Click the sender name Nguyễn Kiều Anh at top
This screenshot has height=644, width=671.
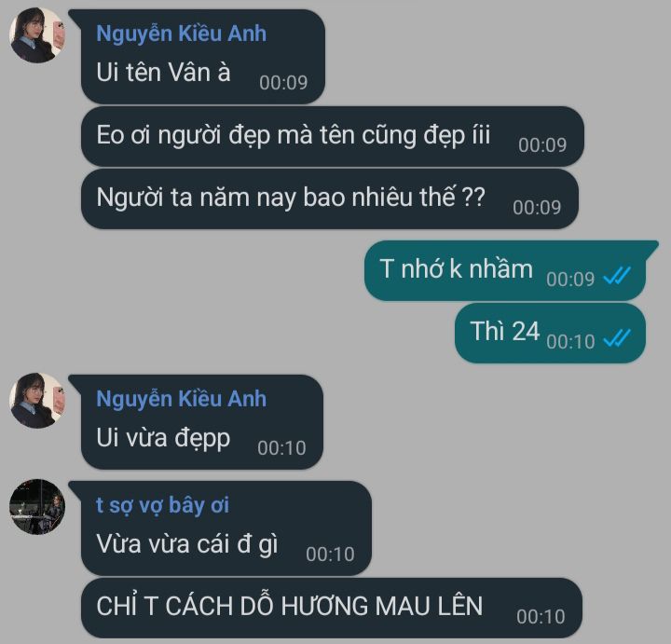181,34
